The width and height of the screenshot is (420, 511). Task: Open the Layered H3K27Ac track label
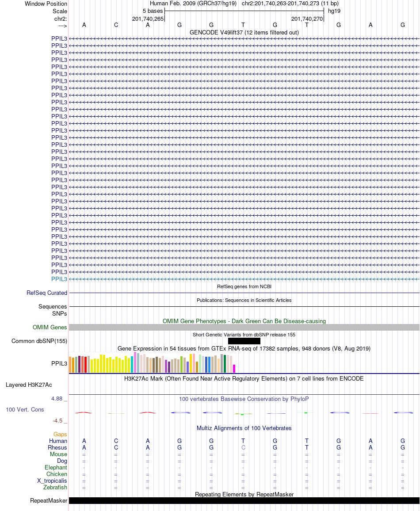point(29,385)
